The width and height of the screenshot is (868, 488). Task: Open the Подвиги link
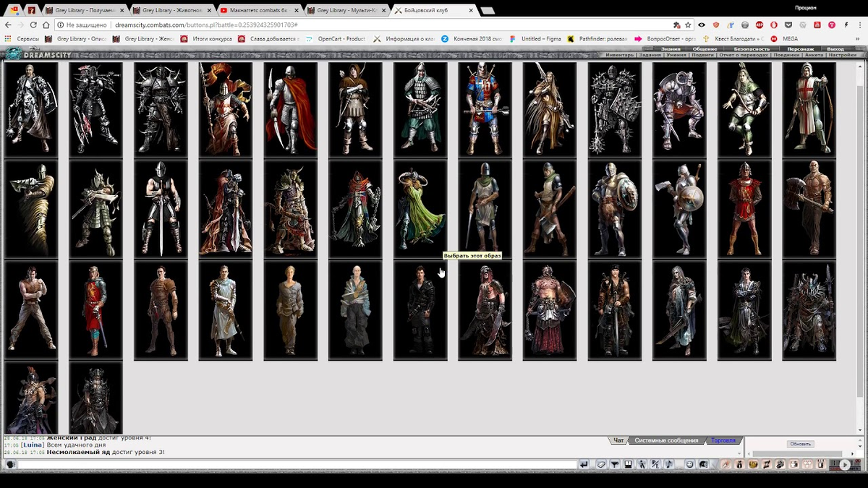coord(702,55)
